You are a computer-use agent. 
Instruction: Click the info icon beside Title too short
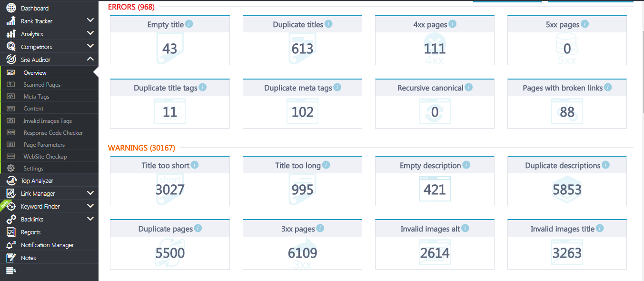pyautogui.click(x=195, y=165)
